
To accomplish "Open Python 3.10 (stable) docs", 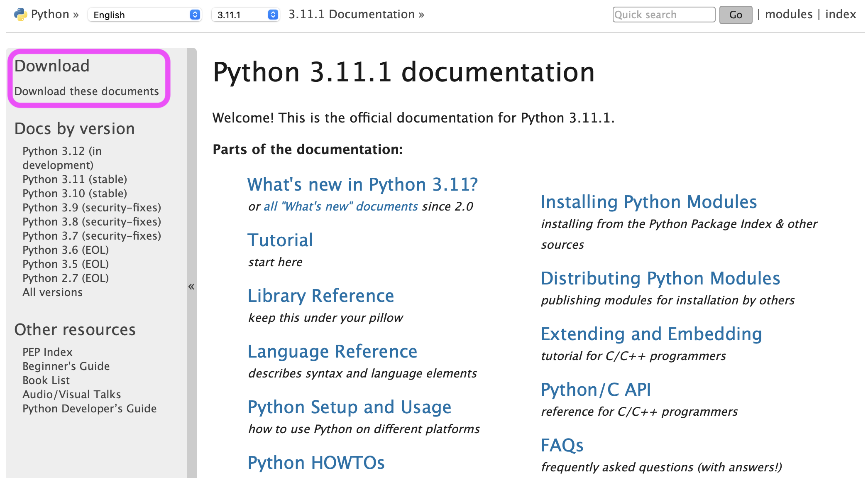I will 75,194.
